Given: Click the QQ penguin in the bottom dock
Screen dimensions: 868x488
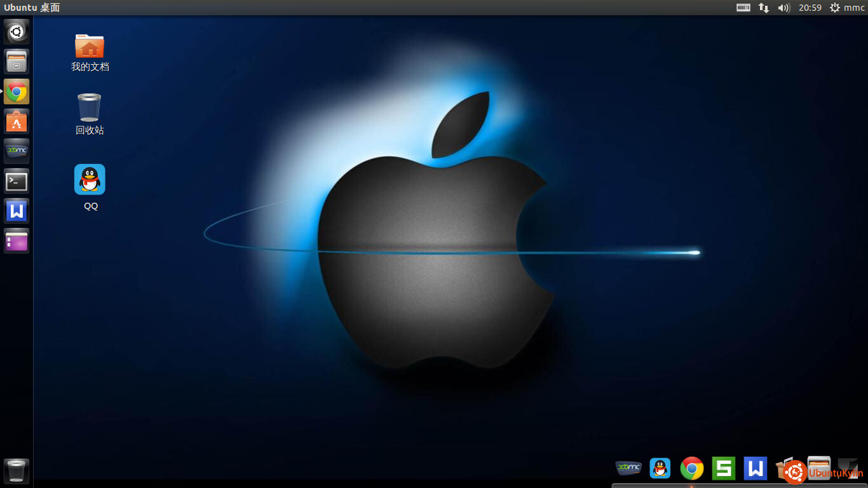Looking at the screenshot, I should coord(660,468).
